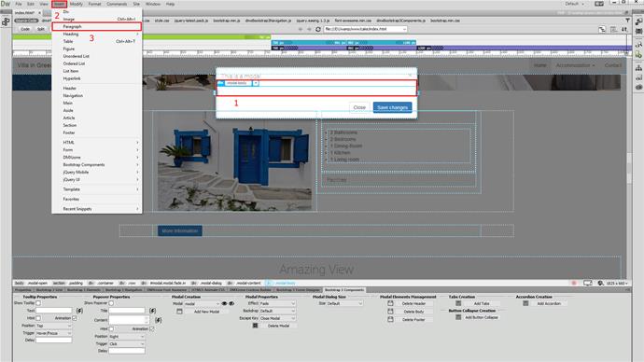Screen dimensions: 644x362
Task: Toggle the Tooltip Animation checkbox
Action: [75, 318]
